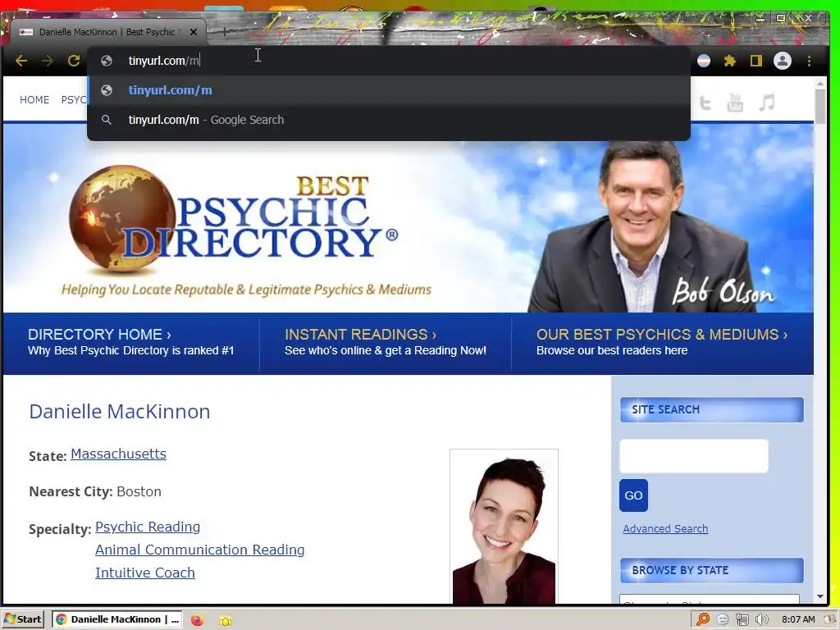Select the Danielle MacKinnon browser tab
This screenshot has height=630, width=840.
(x=107, y=32)
